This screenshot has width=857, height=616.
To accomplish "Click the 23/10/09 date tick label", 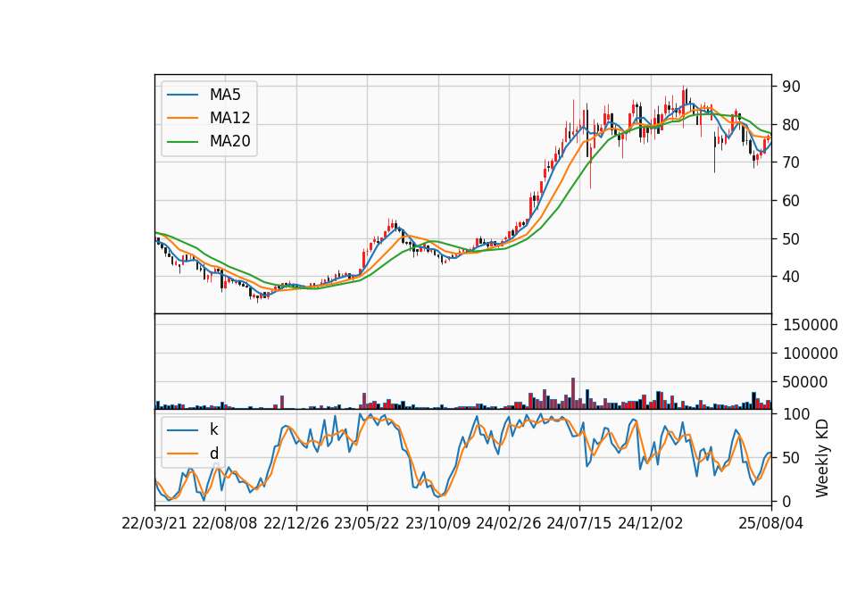I will pos(437,523).
